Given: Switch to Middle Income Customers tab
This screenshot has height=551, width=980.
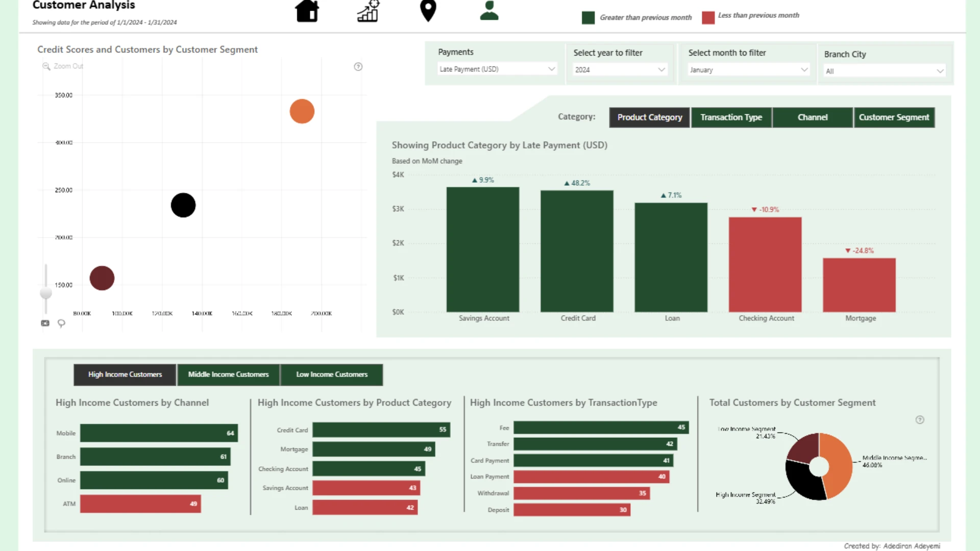Looking at the screenshot, I should [x=228, y=374].
